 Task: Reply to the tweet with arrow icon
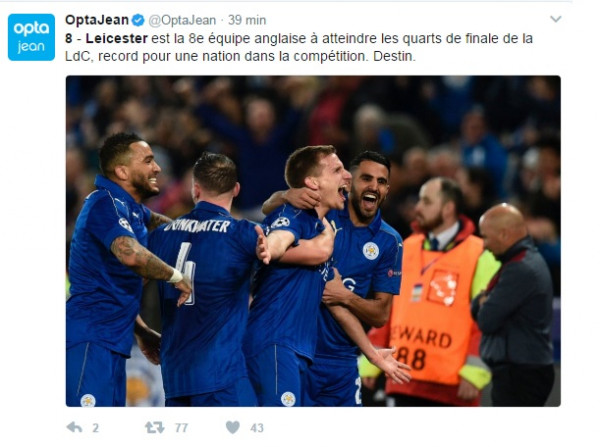pyautogui.click(x=74, y=427)
